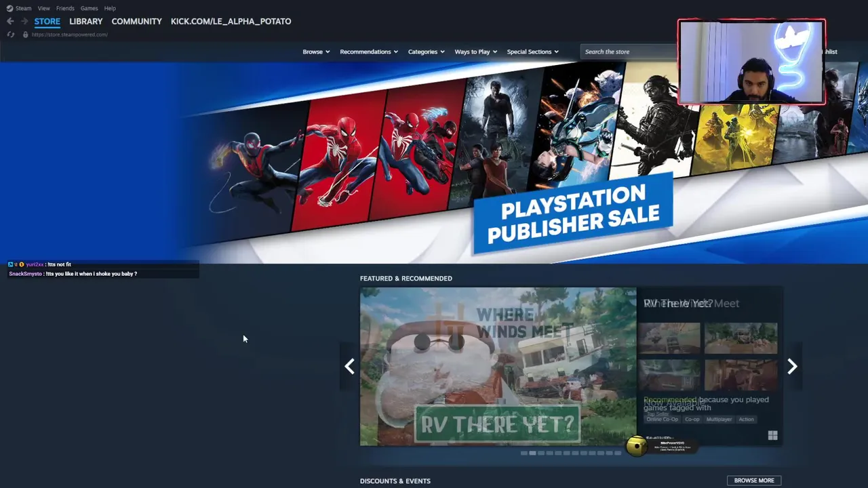This screenshot has width=868, height=488.
Task: Click the Action tag
Action: point(746,420)
